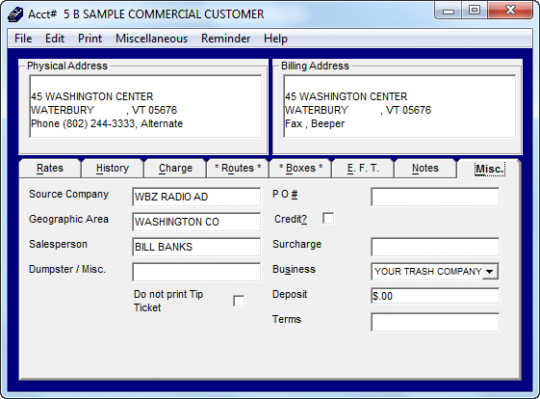Toggle the Credit? checkbox

[328, 218]
